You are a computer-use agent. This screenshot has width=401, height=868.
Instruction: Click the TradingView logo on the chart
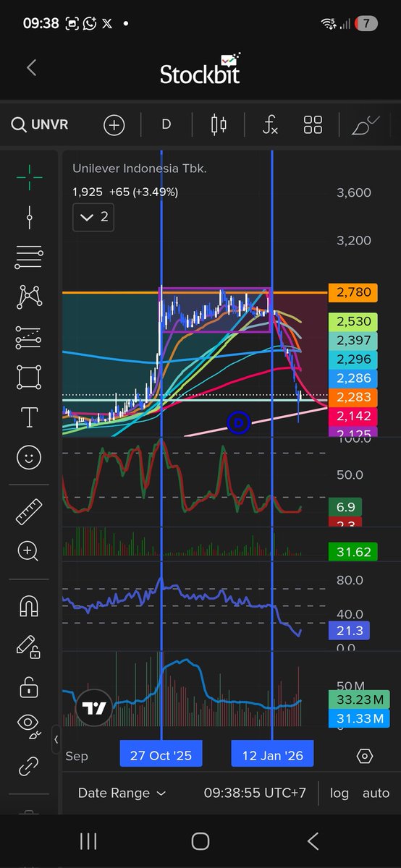pos(94,708)
